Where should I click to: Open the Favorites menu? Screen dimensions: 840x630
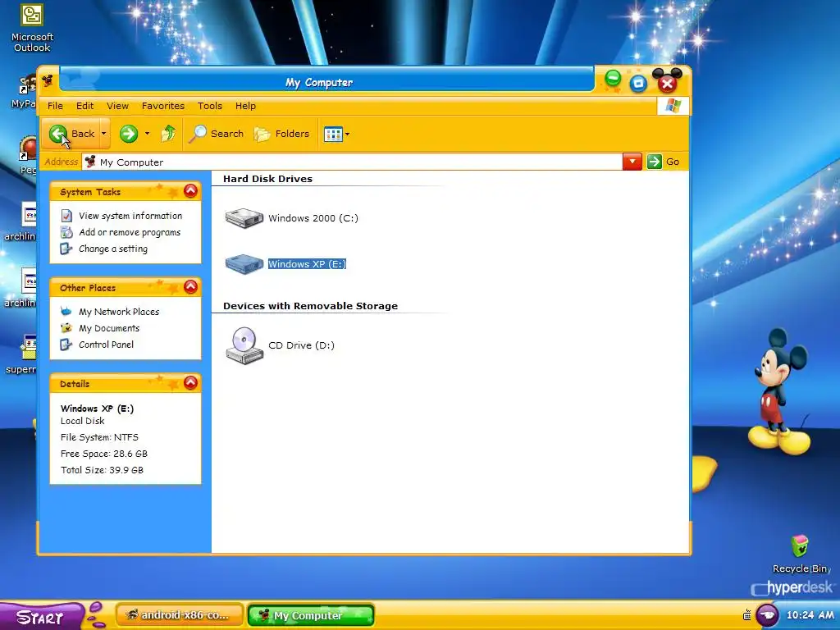tap(163, 106)
